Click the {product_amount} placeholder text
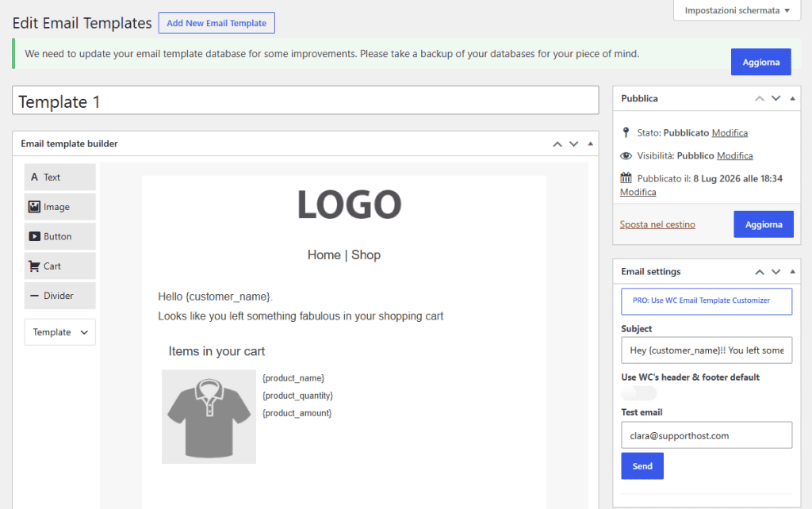The height and width of the screenshot is (509, 812). pos(297,413)
